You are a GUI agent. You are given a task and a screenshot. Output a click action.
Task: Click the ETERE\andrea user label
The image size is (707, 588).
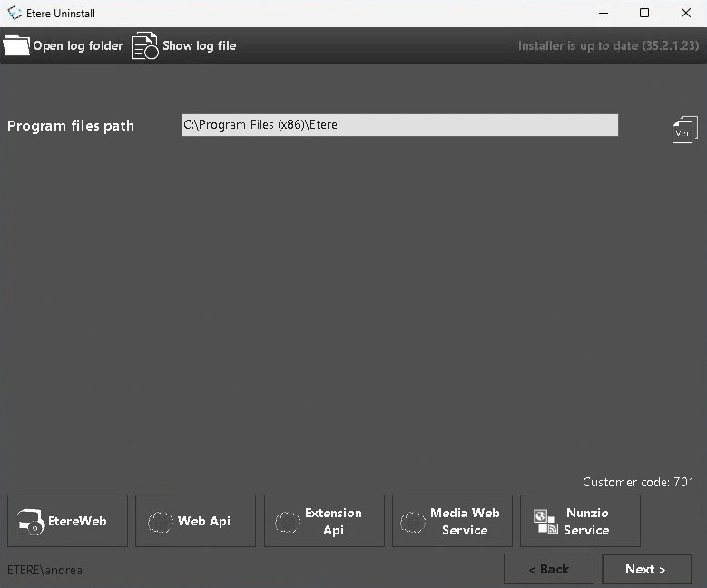[44, 571]
